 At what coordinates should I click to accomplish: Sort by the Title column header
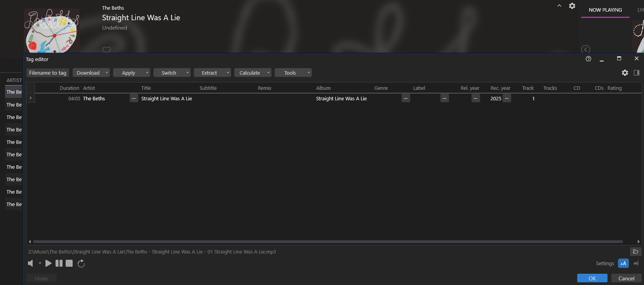point(146,88)
